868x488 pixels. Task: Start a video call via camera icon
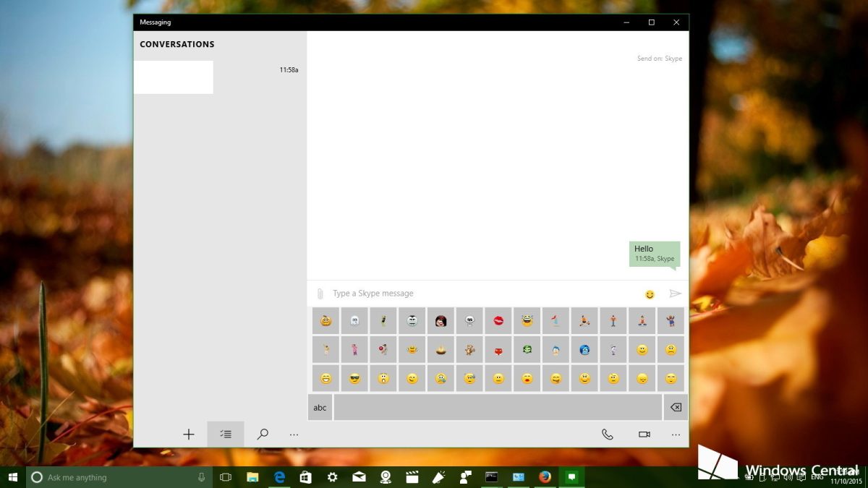pos(643,434)
